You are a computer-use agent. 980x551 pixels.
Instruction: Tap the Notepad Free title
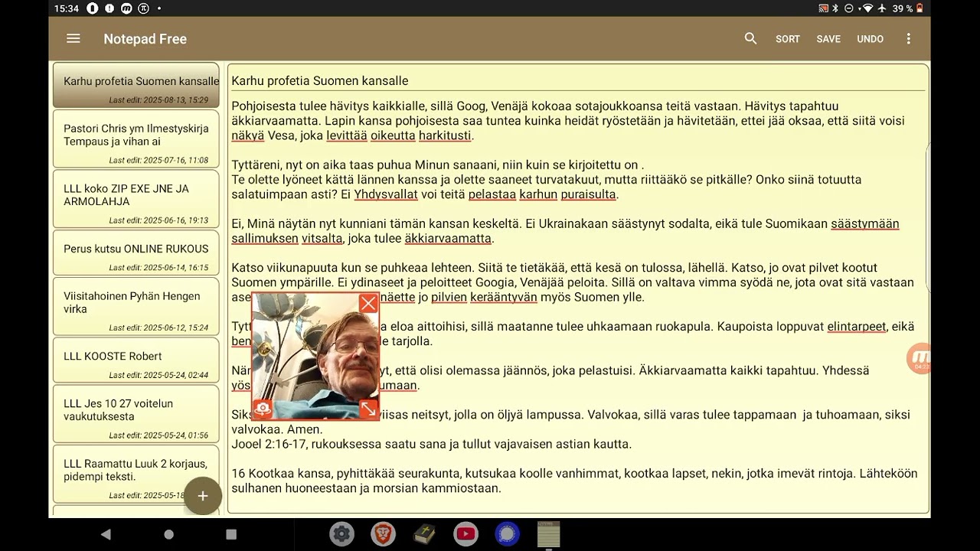tap(145, 39)
